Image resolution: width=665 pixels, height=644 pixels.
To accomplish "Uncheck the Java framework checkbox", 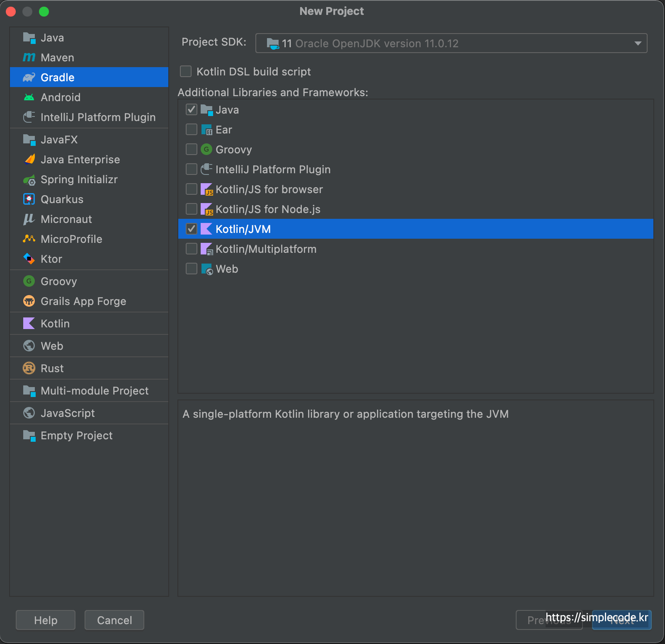I will point(192,110).
